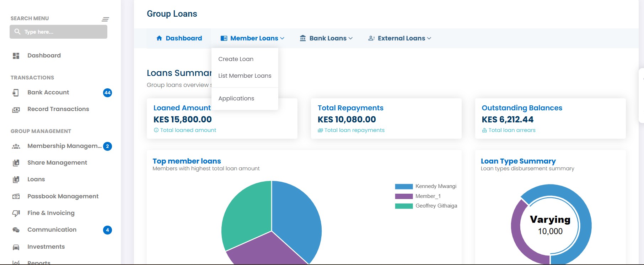
Task: Click the person icon on External Loans
Action: [371, 38]
